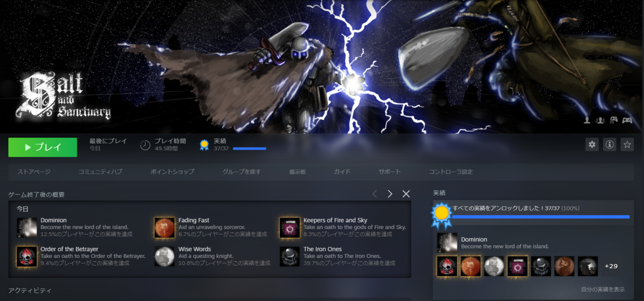Open the サポート tab

390,172
